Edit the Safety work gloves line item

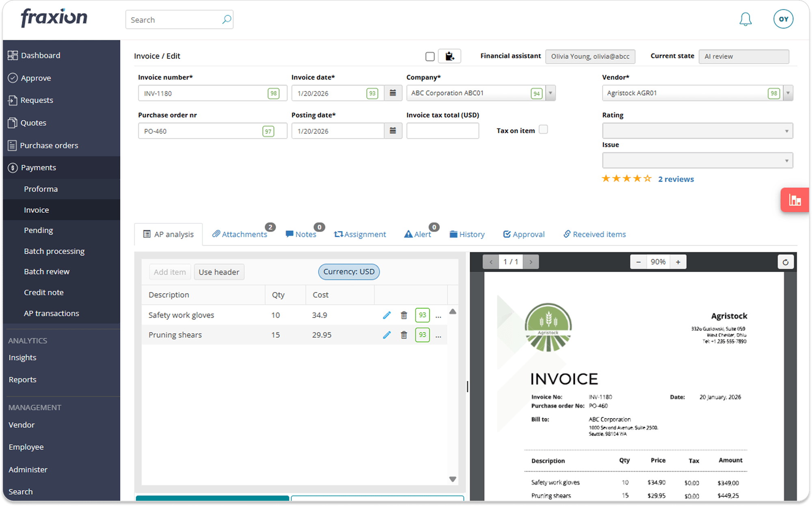pos(387,315)
